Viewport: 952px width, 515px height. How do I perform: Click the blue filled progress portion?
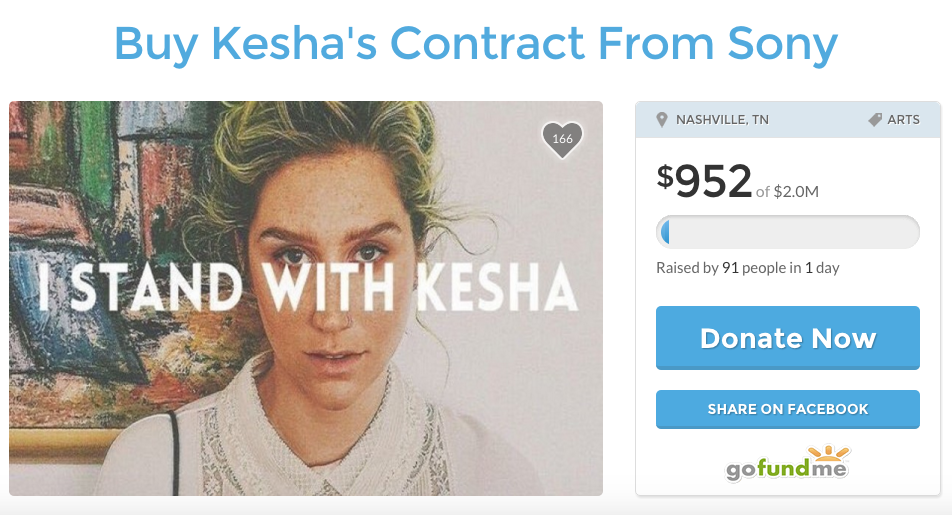[665, 232]
